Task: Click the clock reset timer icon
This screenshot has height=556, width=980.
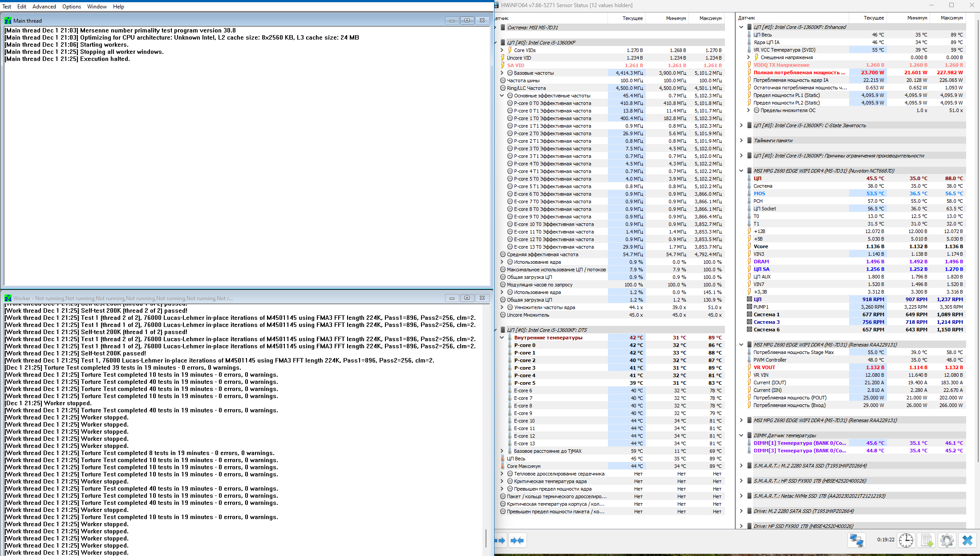Action: click(906, 540)
